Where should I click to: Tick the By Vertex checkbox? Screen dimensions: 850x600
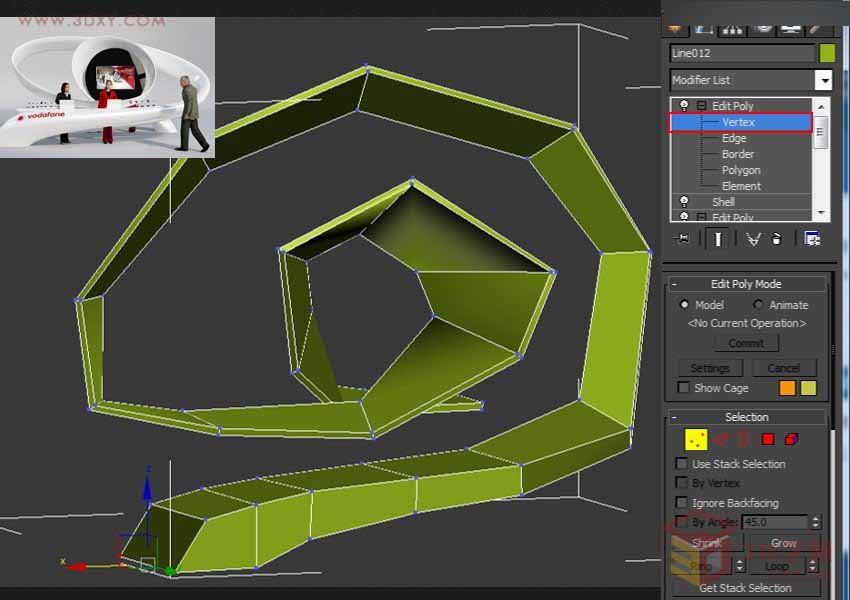pos(681,482)
